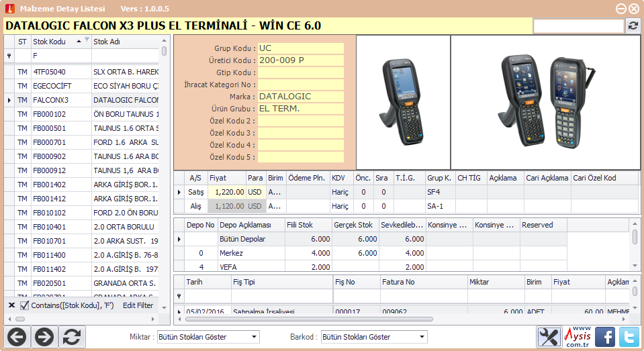Select stock row FB010401

81,227
